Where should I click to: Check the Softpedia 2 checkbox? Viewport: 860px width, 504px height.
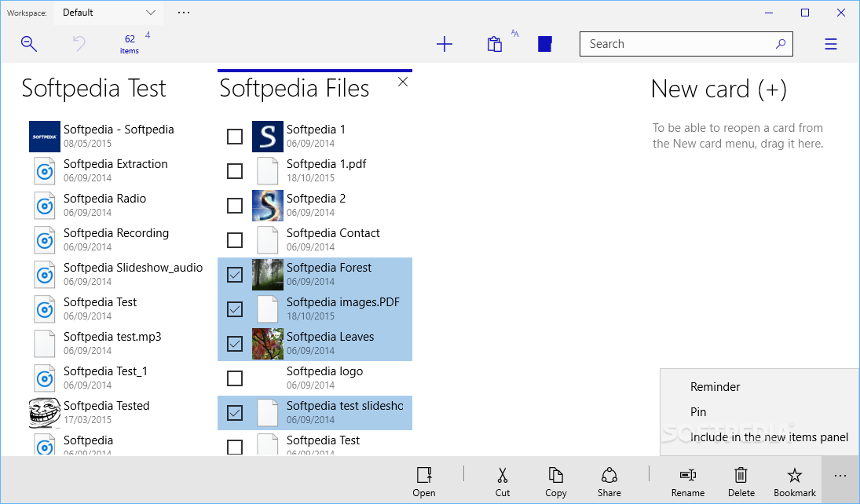point(235,205)
